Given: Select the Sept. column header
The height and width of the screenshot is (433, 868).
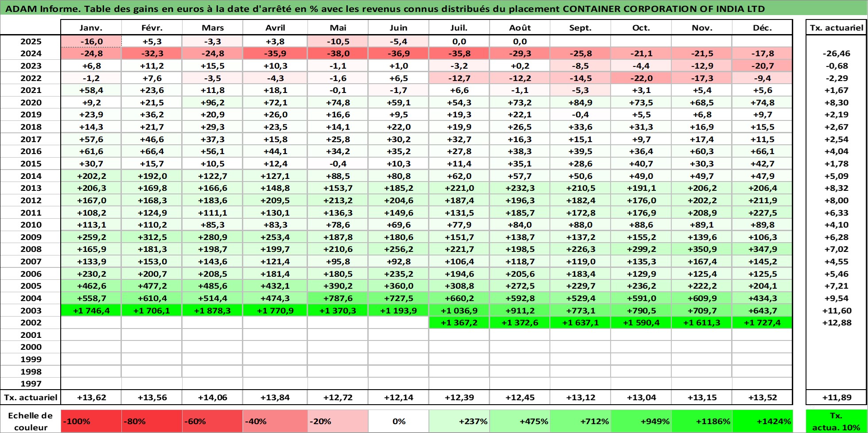Looking at the screenshot, I should coord(580,27).
